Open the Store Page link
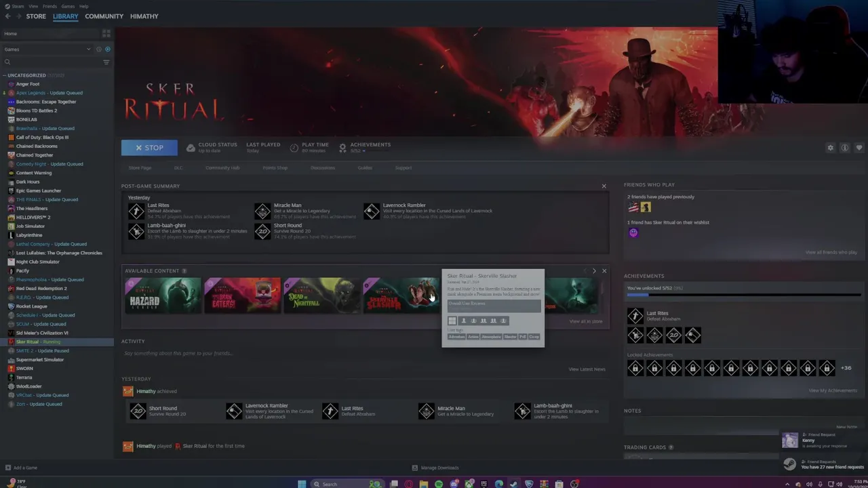868x488 pixels. click(140, 168)
